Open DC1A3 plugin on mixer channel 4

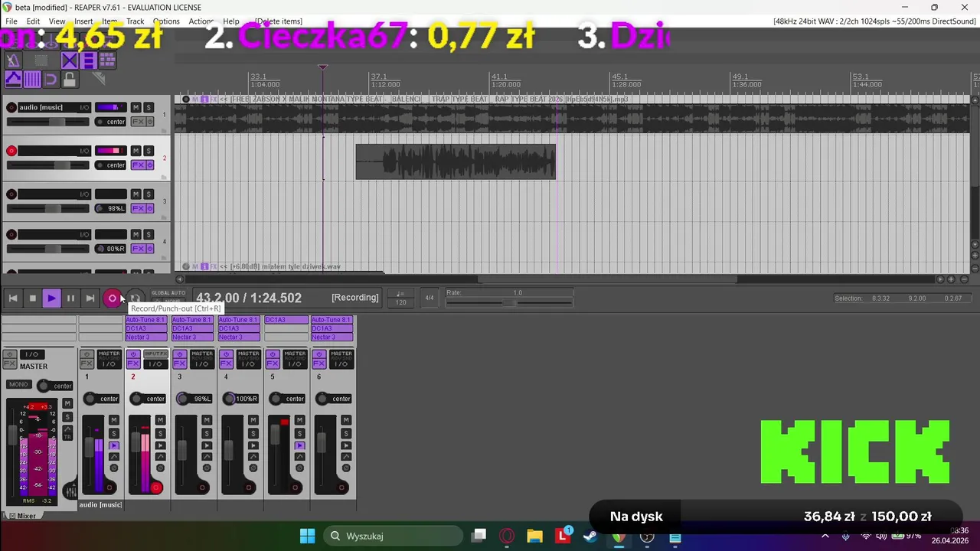pos(239,328)
